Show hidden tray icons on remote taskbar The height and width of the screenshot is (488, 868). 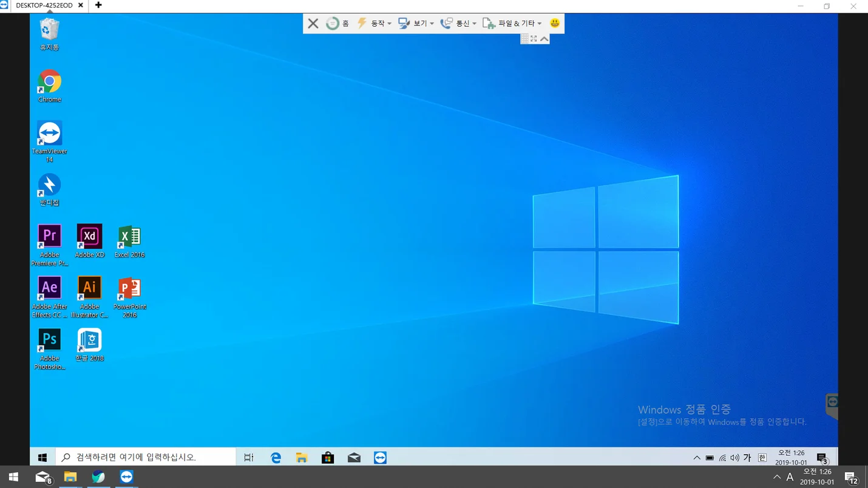click(697, 458)
